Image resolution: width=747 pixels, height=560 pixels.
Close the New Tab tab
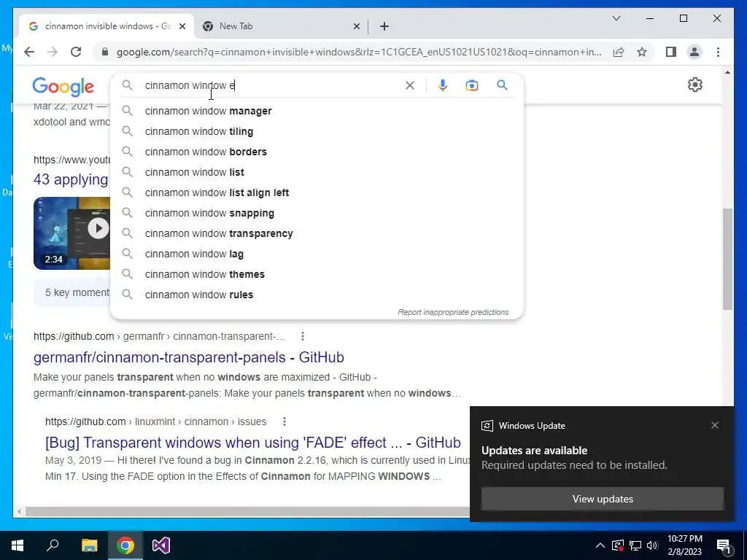coord(356,27)
